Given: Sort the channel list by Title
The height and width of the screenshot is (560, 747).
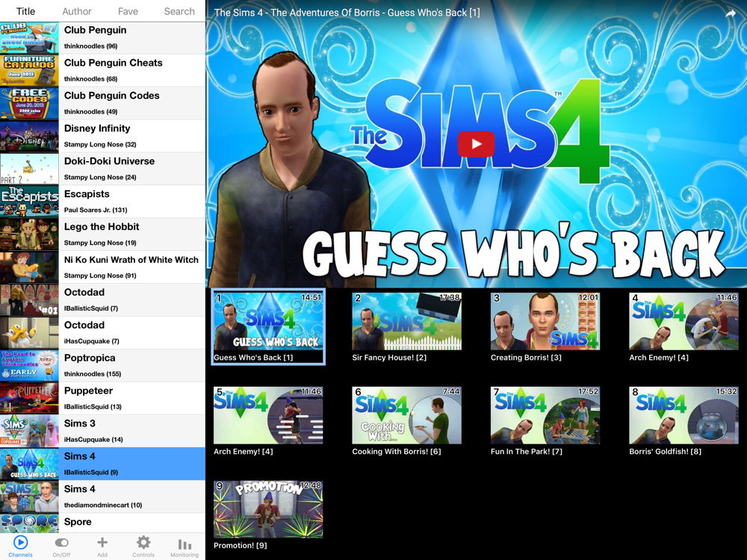Looking at the screenshot, I should click(x=25, y=11).
